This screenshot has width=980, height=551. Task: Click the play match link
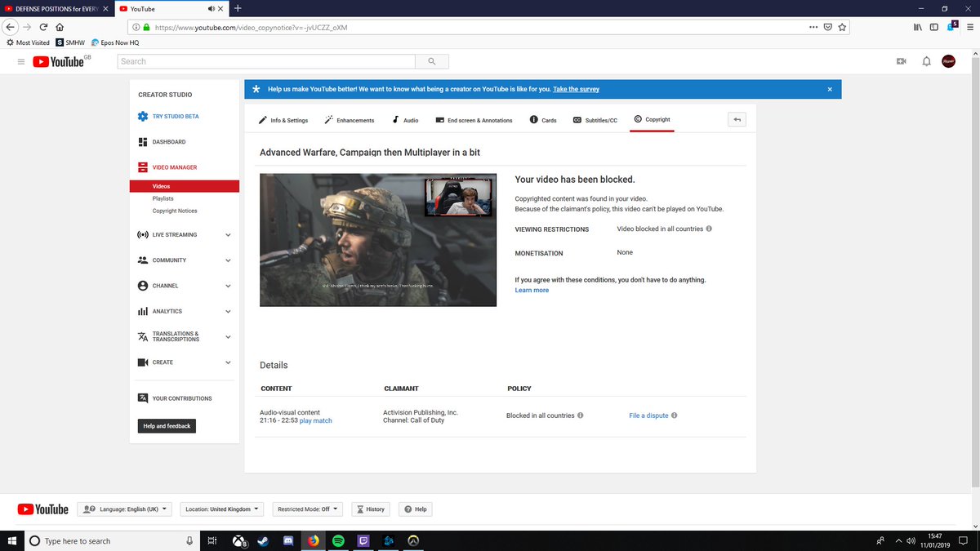pos(316,421)
